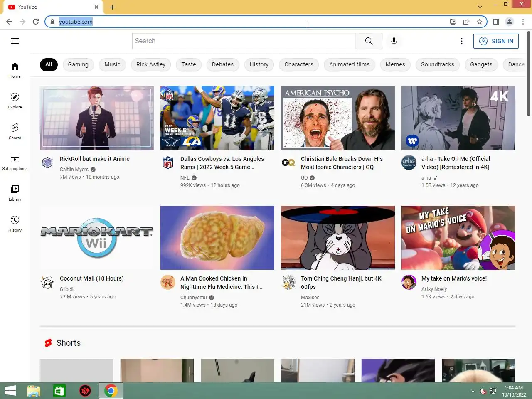
Task: Reload the page
Action: (36, 22)
